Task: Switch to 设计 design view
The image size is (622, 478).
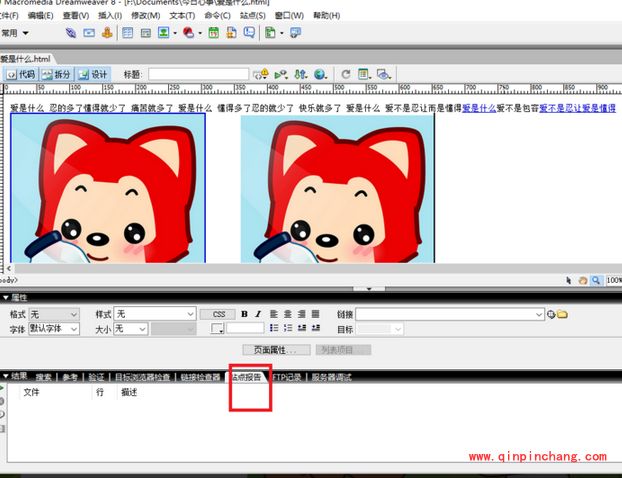Action: (95, 74)
